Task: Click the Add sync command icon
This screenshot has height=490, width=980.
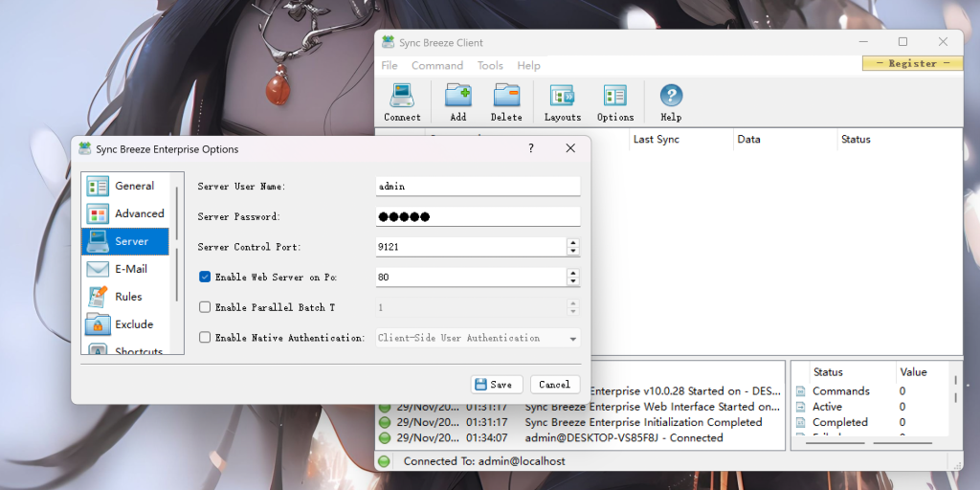Action: [458, 96]
